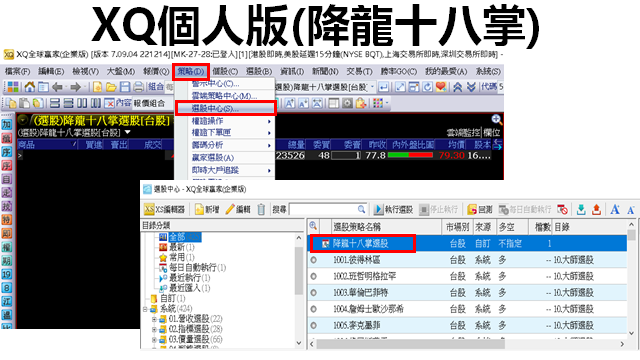Viewport: 640px width, 360px height.
Task: Toggle the circle for 1003.華倫巴菲特
Action: [313, 293]
